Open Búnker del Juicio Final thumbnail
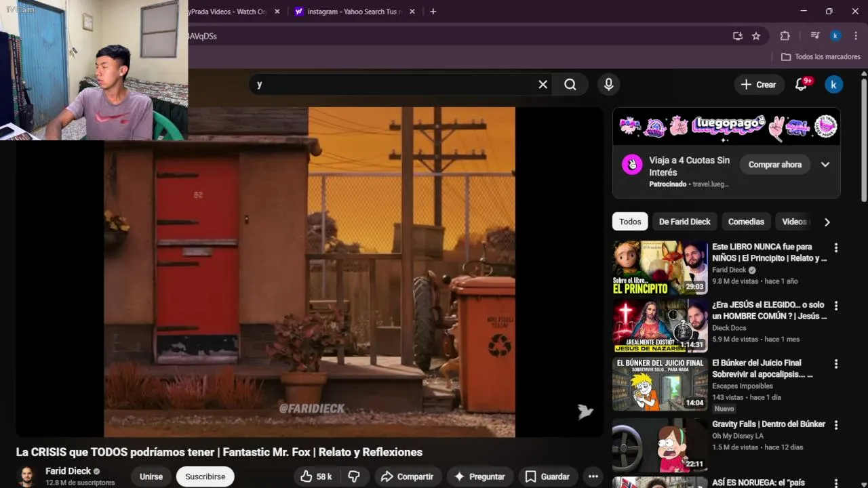The height and width of the screenshot is (488, 868). tap(660, 384)
